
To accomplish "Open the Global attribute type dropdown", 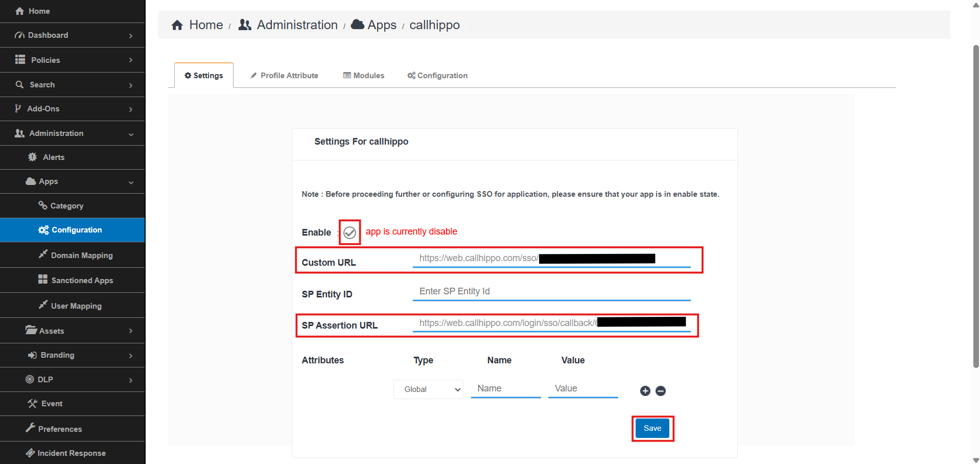I will click(x=428, y=389).
